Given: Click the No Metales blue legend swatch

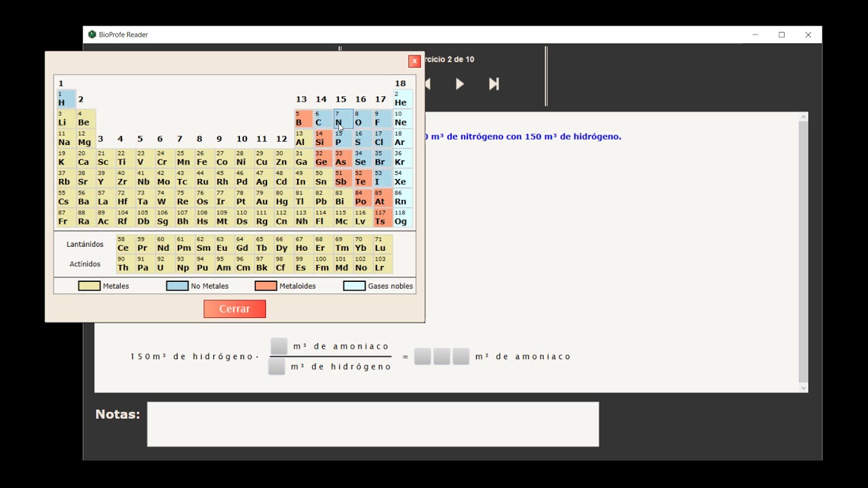Looking at the screenshot, I should coord(177,286).
